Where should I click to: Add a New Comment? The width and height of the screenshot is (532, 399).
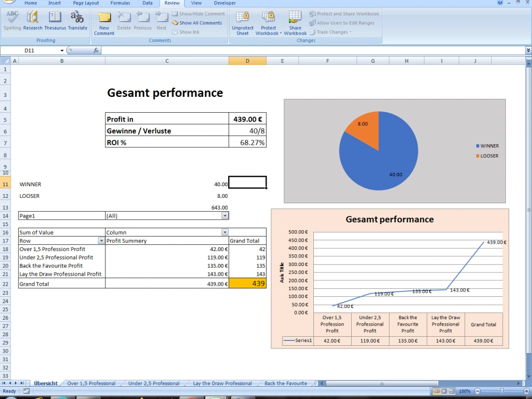click(104, 23)
